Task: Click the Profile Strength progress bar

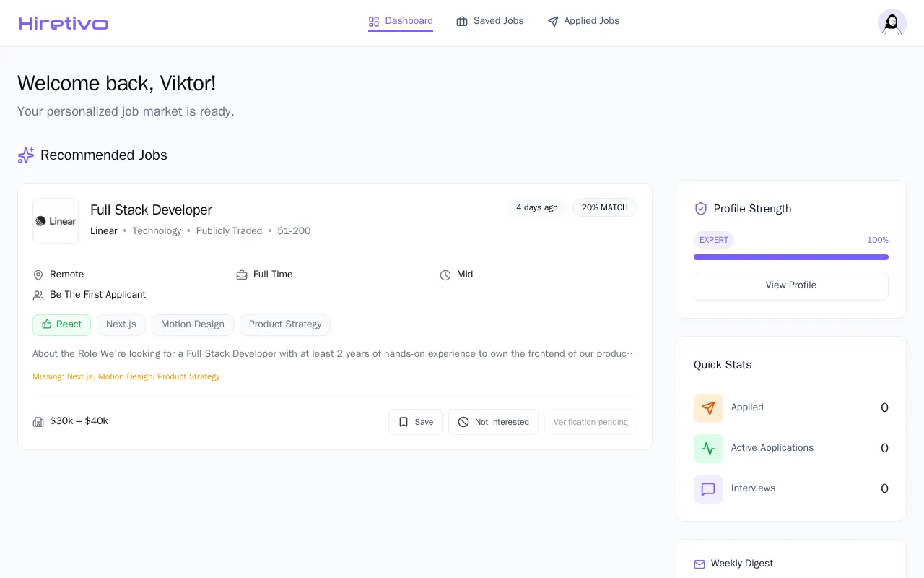Action: (791, 257)
